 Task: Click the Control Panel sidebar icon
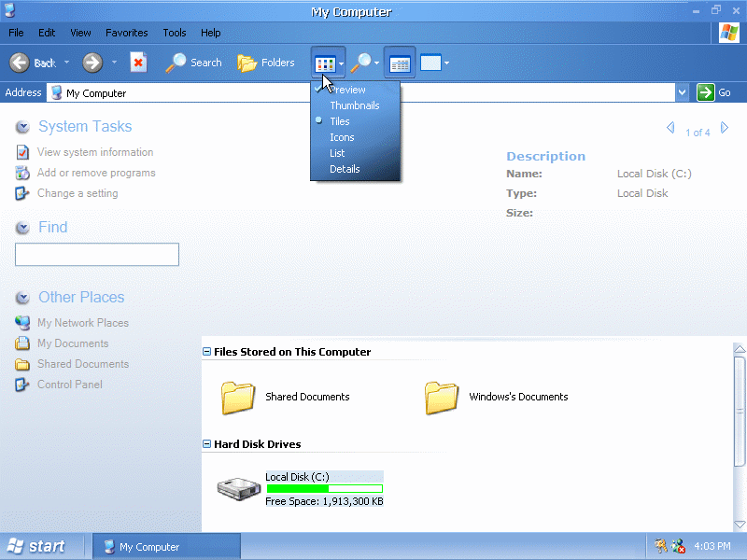(x=21, y=384)
